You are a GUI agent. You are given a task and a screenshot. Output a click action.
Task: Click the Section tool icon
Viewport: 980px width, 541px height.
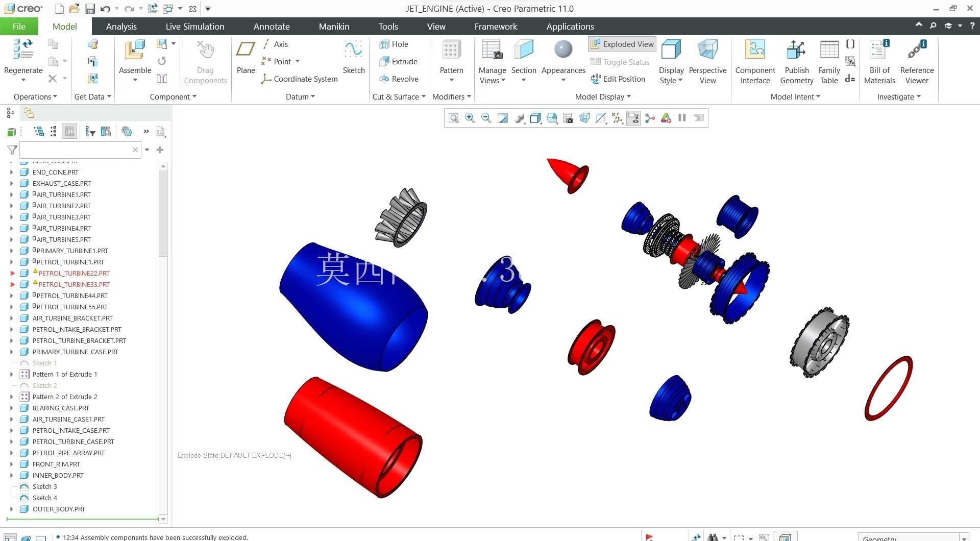point(524,50)
